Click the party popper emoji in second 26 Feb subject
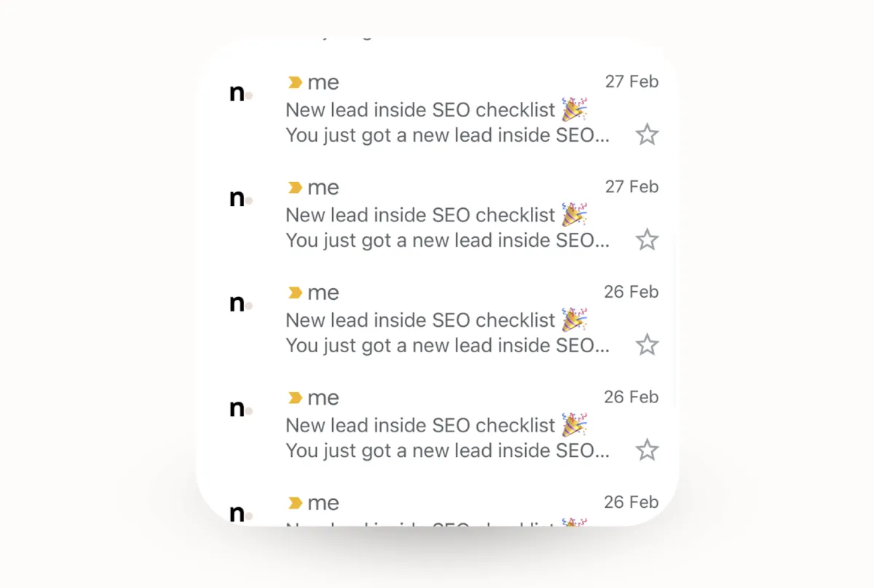Viewport: 874px width, 588px height. click(x=574, y=424)
